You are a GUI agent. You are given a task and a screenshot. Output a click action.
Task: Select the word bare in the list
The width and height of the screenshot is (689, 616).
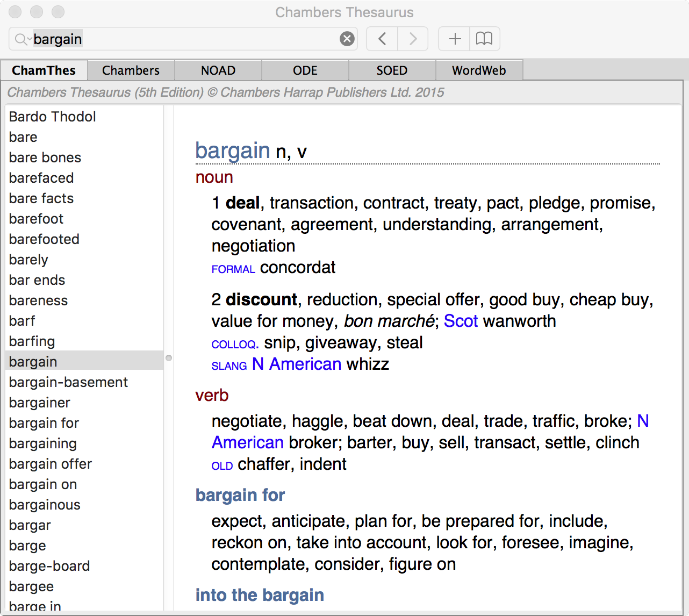[84, 137]
